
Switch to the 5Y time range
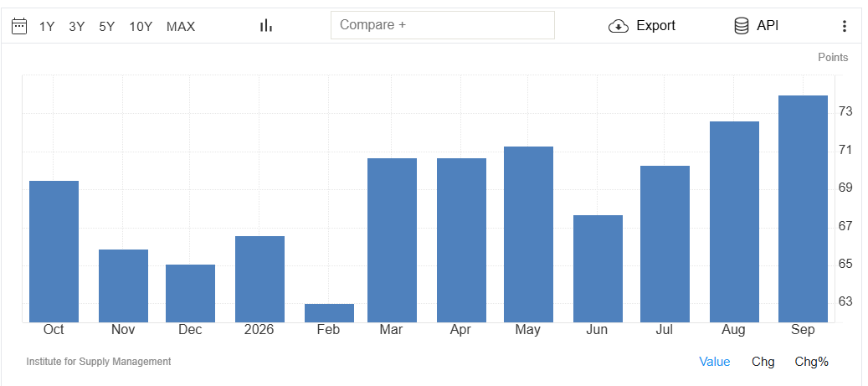[107, 27]
